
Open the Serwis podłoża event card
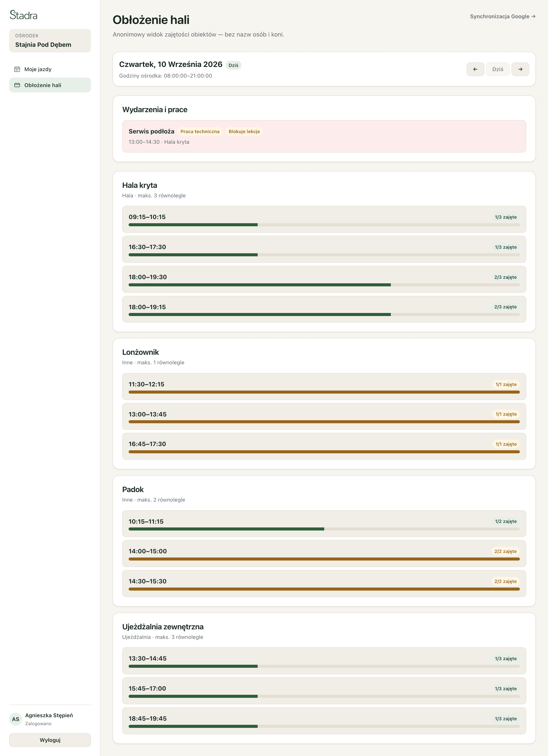coord(324,136)
